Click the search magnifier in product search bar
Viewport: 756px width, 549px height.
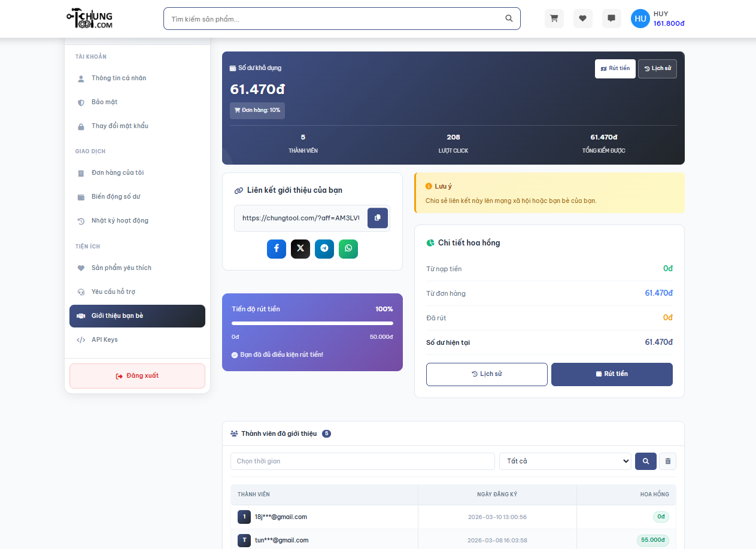[509, 19]
